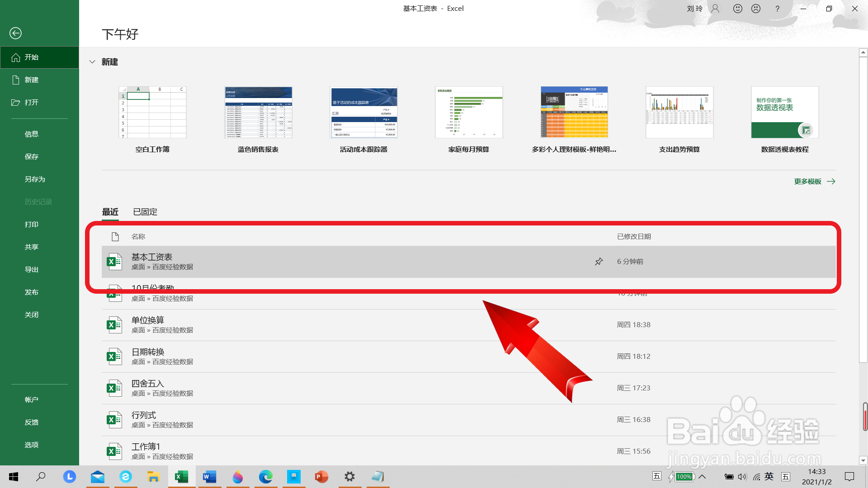868x488 pixels.
Task: Collapse the 新建 section chevron
Action: coord(92,62)
